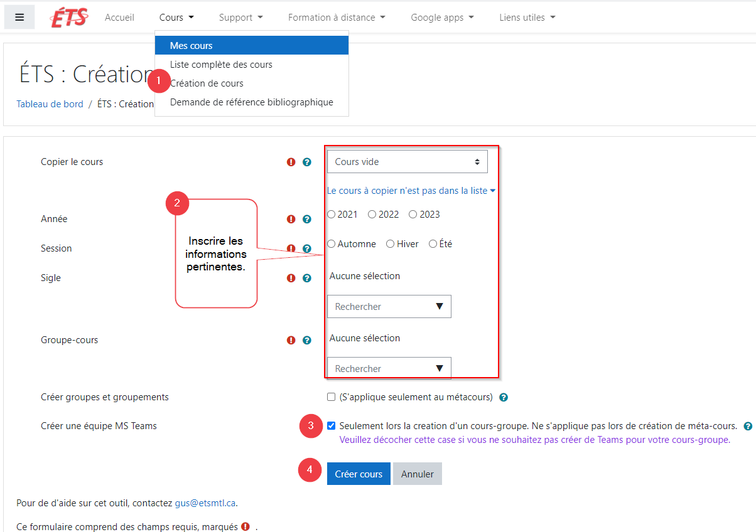Click help icon beside Année

[307, 219]
